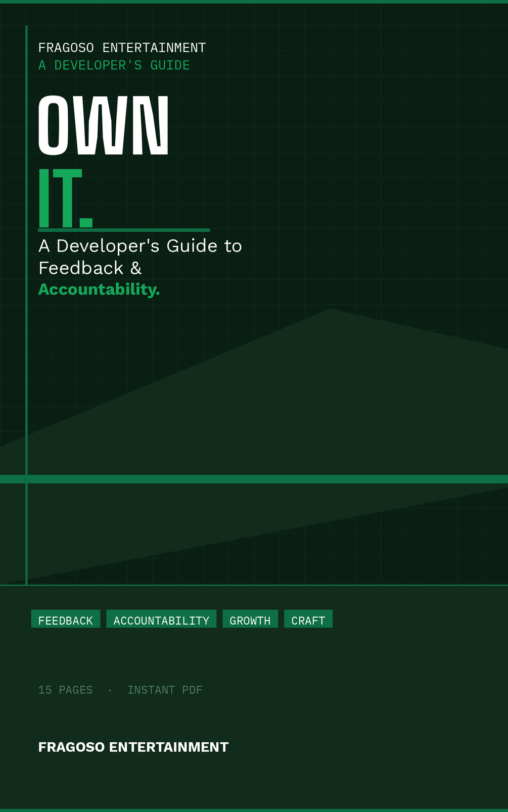Click the "Feedback &" subtitle line
This screenshot has width=508, height=812.
[x=90, y=268]
